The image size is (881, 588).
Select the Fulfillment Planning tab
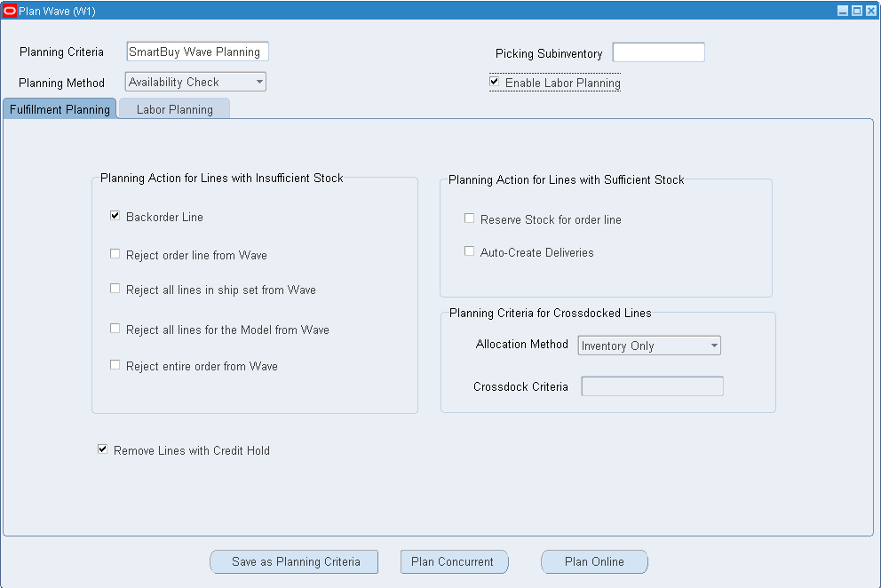60,109
